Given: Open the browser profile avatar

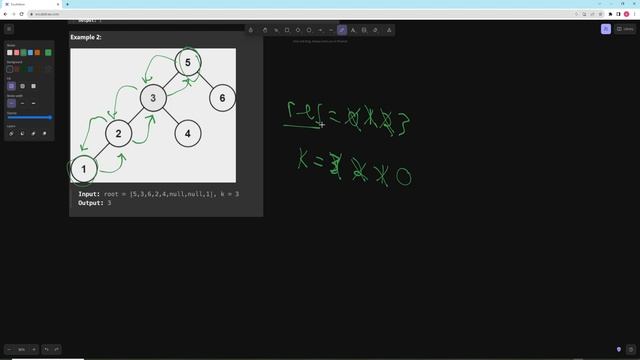Looking at the screenshot, I should (x=627, y=14).
